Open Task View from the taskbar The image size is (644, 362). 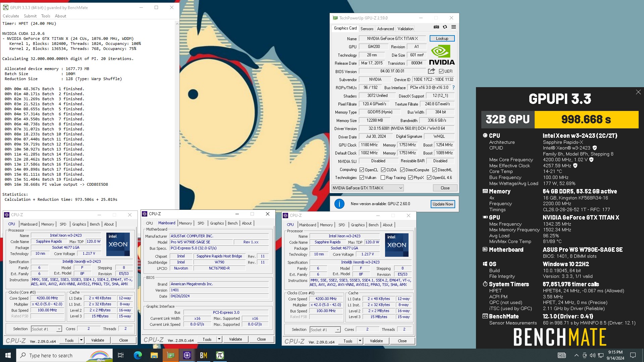tap(121, 355)
